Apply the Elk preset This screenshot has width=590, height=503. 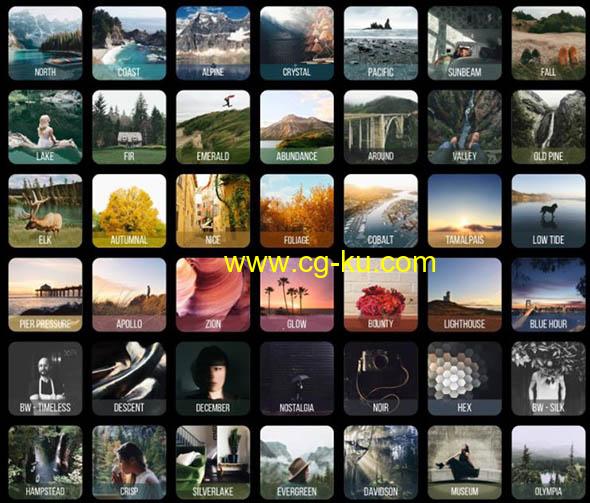(45, 211)
